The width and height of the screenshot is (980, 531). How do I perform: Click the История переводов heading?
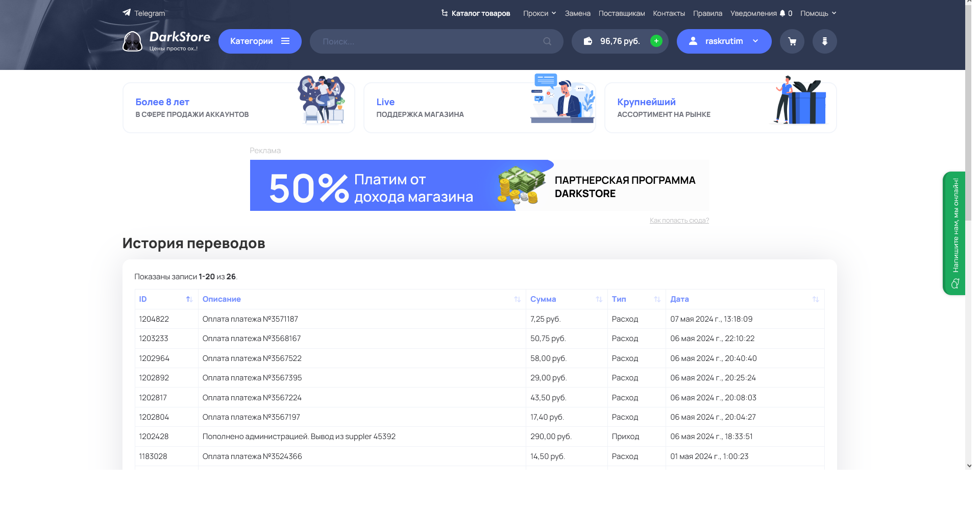[x=194, y=243]
